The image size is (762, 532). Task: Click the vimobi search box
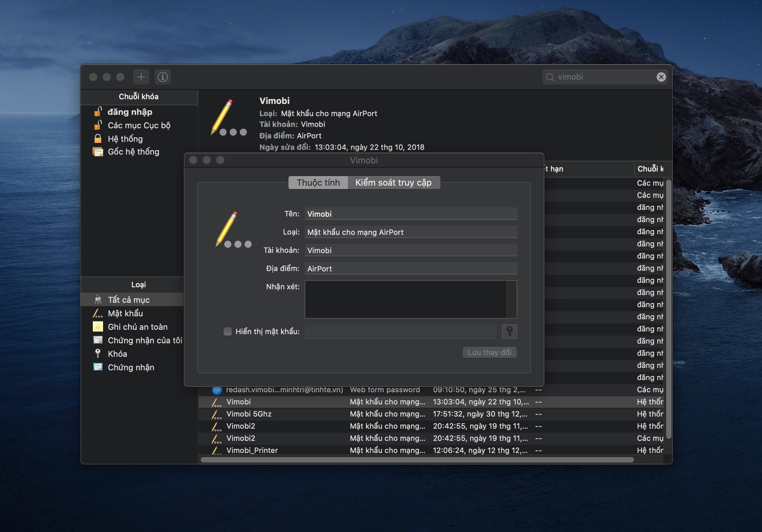(605, 77)
